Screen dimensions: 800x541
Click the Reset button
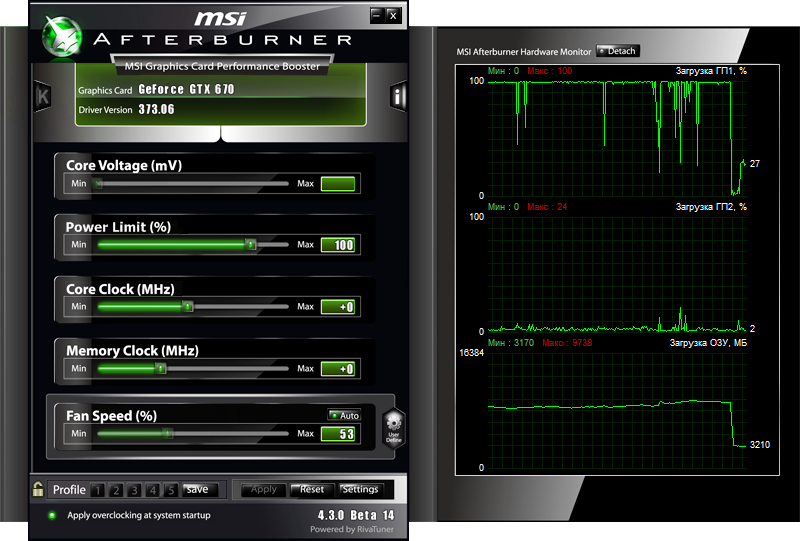coord(312,490)
